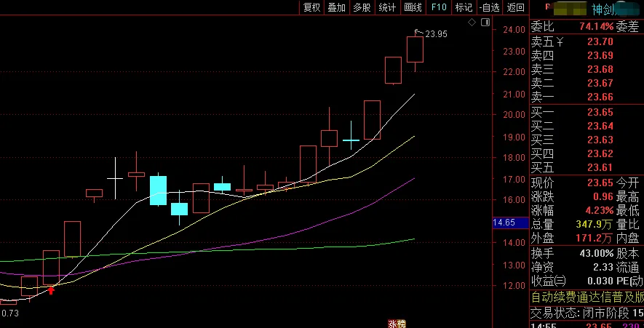Open F10 company information

[x=439, y=7]
